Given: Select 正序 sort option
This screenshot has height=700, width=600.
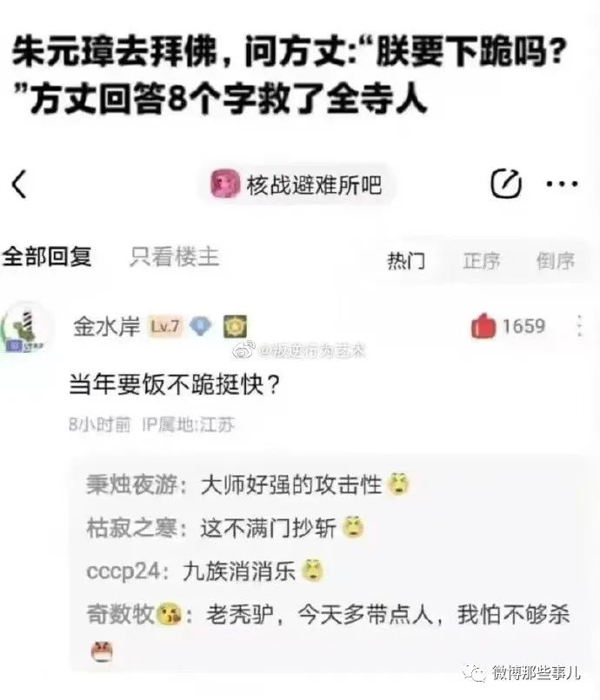Looking at the screenshot, I should click(x=481, y=260).
